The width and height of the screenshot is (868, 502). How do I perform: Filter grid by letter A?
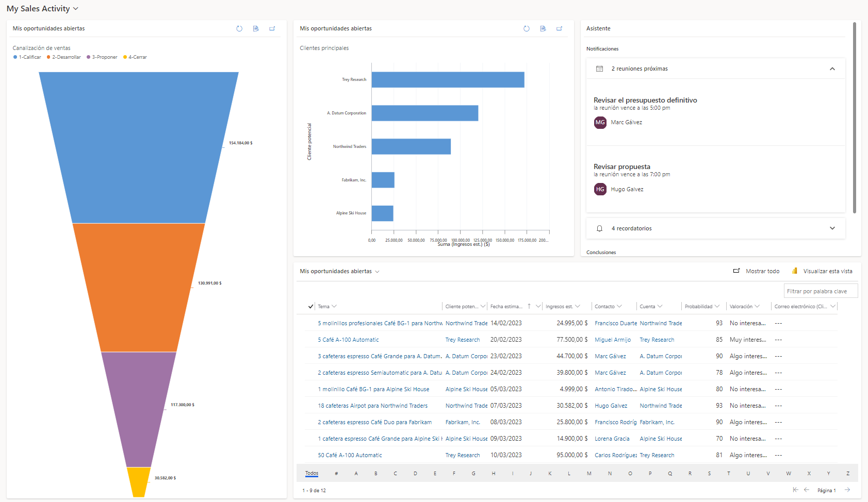(x=356, y=473)
